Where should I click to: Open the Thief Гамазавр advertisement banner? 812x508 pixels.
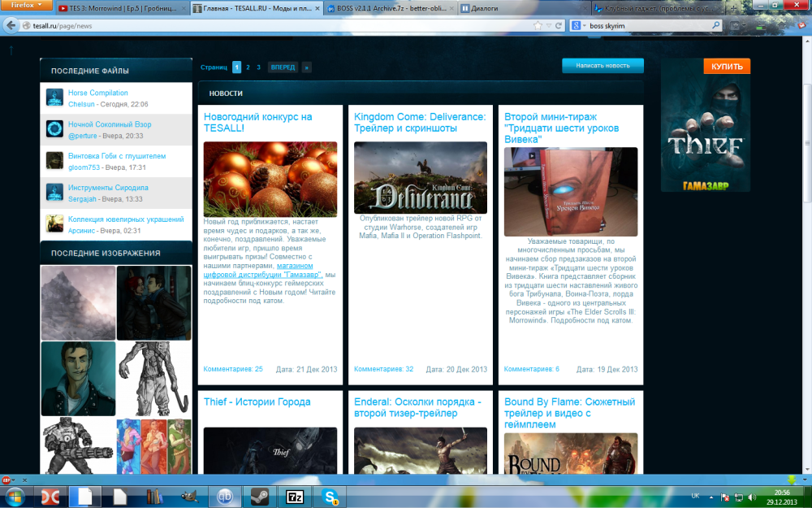pyautogui.click(x=706, y=125)
